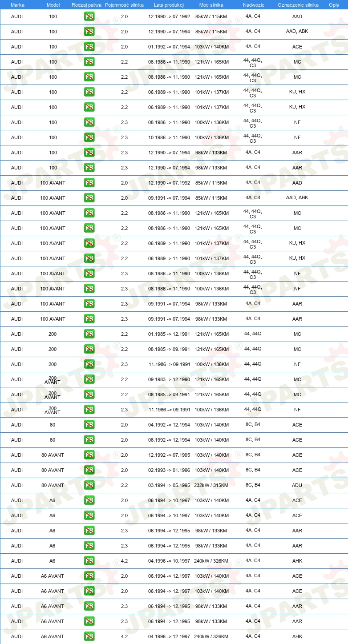The width and height of the screenshot is (348, 644).
Task: Click the fuel icon in the 200 AVANT NF row
Action: point(89,410)
